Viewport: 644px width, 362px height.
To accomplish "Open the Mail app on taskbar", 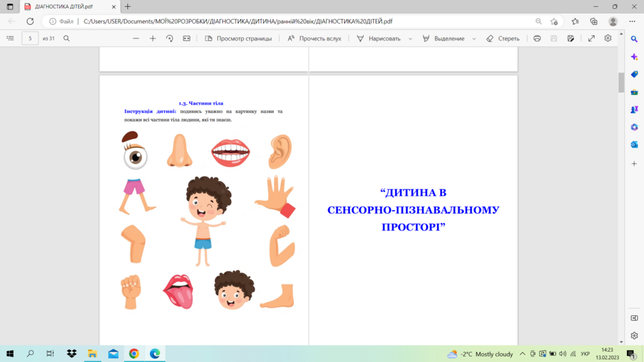I will [113, 353].
